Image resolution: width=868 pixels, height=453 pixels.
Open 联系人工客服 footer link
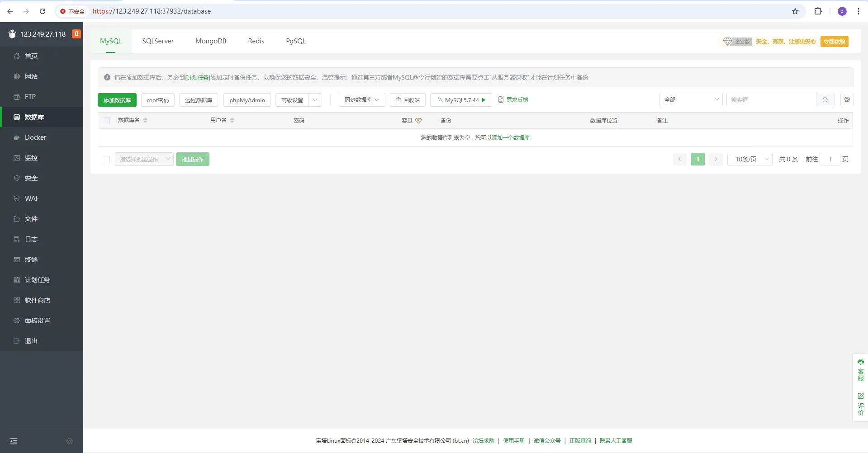coord(616,441)
